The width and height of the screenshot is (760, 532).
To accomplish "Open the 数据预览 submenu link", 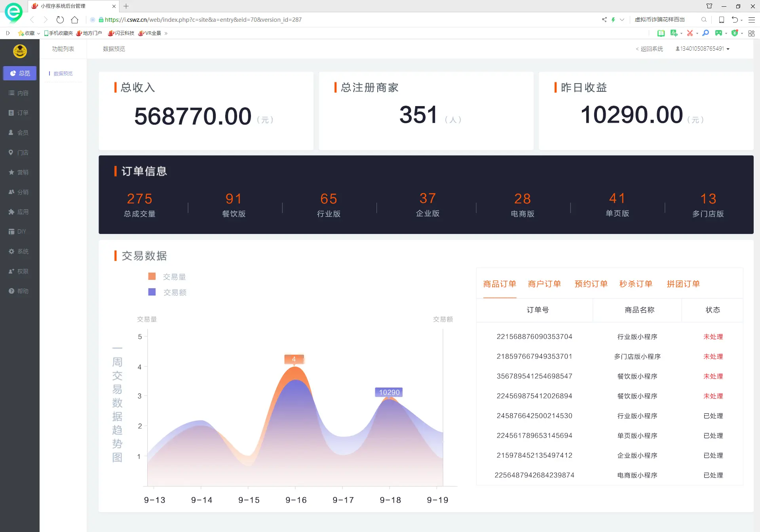I will [63, 73].
